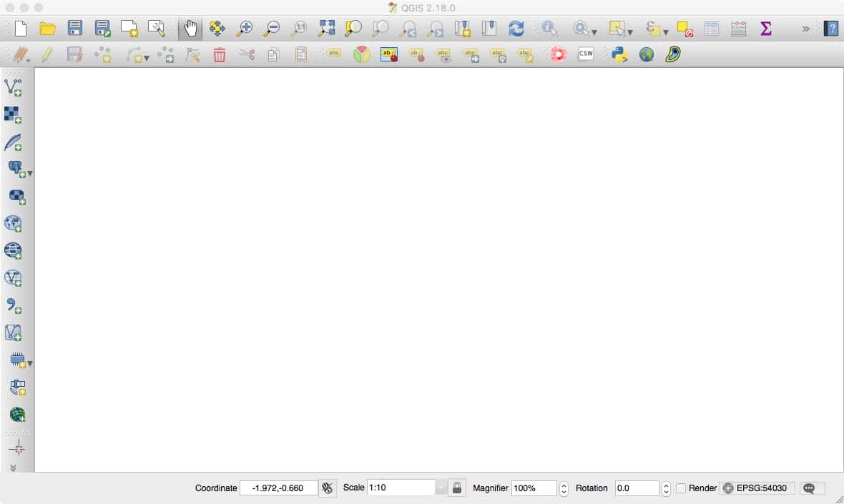Open the Scale combo box
The image size is (844, 504).
point(401,488)
